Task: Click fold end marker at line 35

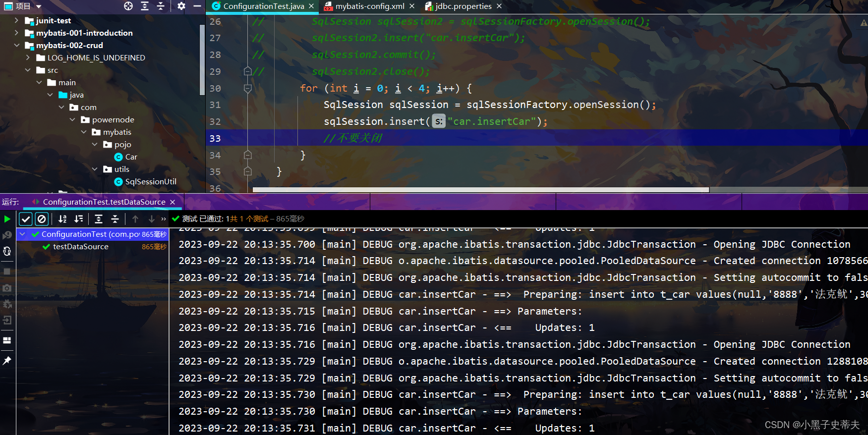Action: (x=248, y=171)
